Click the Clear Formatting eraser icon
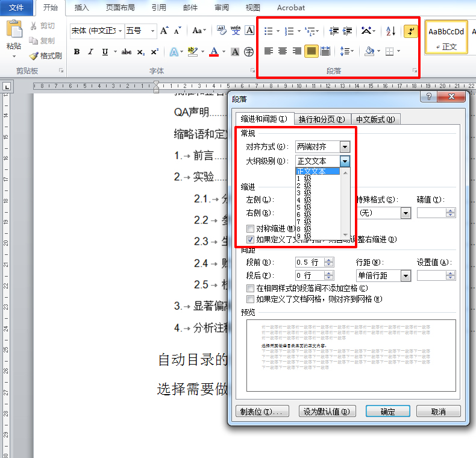Image resolution: width=476 pixels, height=458 pixels. (221, 30)
